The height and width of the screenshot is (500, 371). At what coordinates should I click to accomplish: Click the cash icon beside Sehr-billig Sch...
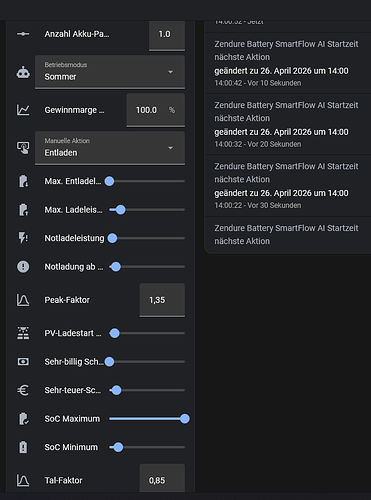pos(23,362)
